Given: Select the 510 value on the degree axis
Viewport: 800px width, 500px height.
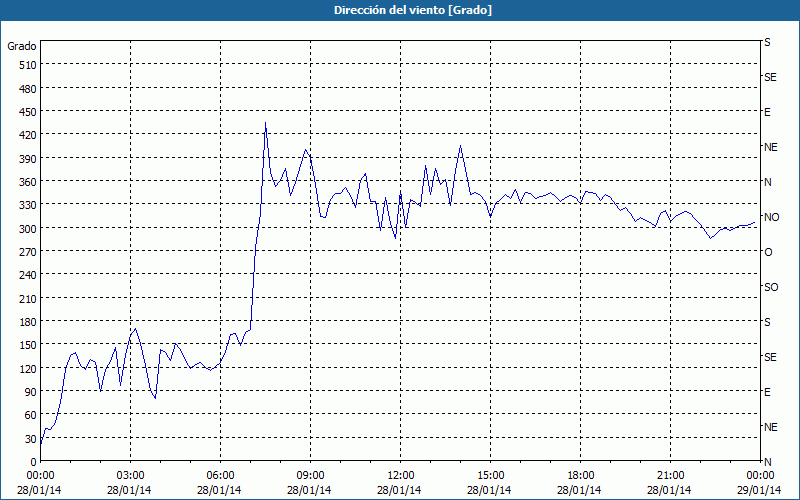Looking at the screenshot, I should (28, 65).
